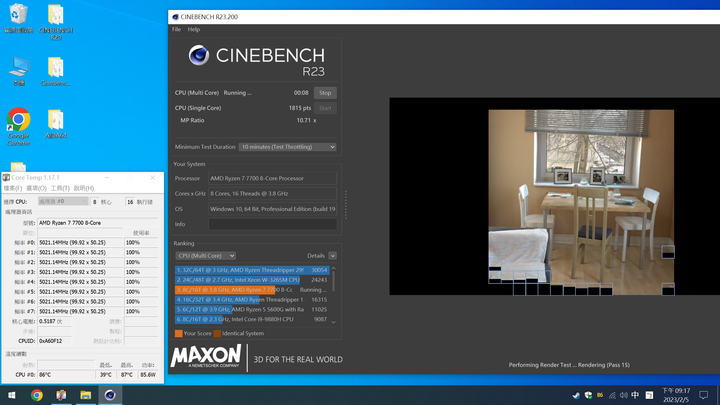Click the Maxon logo

pyautogui.click(x=206, y=356)
